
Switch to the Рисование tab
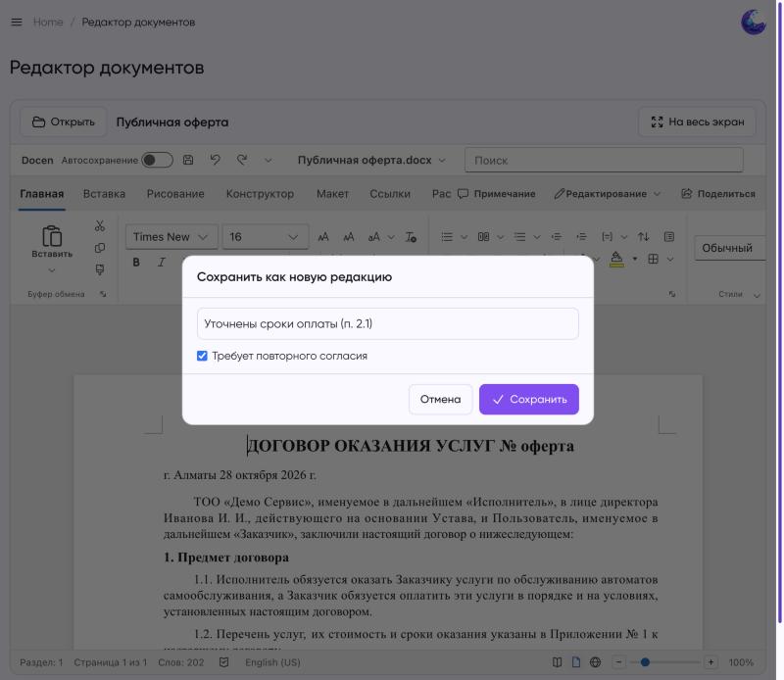click(175, 193)
